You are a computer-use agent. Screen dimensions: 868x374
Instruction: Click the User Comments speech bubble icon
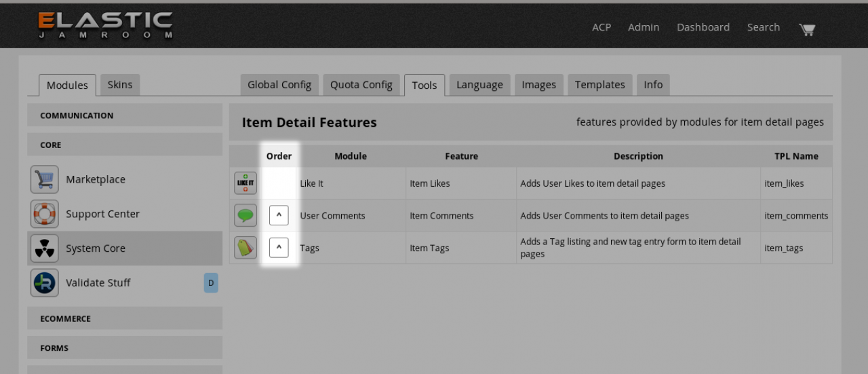tap(245, 216)
